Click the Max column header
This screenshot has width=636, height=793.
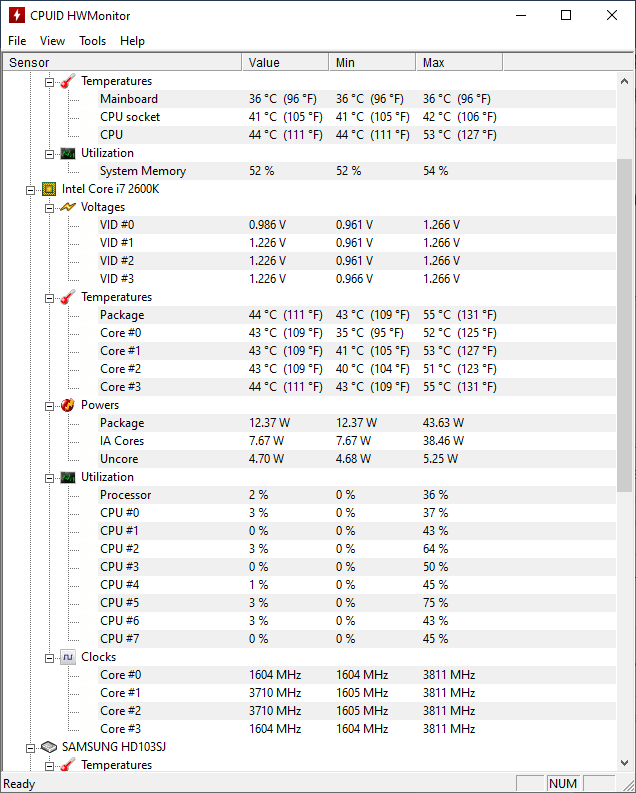coord(459,62)
